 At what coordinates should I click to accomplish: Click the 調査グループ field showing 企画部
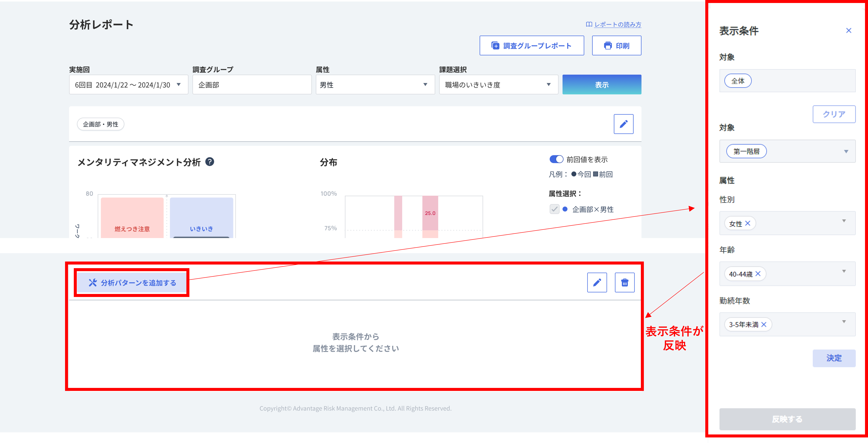[252, 85]
